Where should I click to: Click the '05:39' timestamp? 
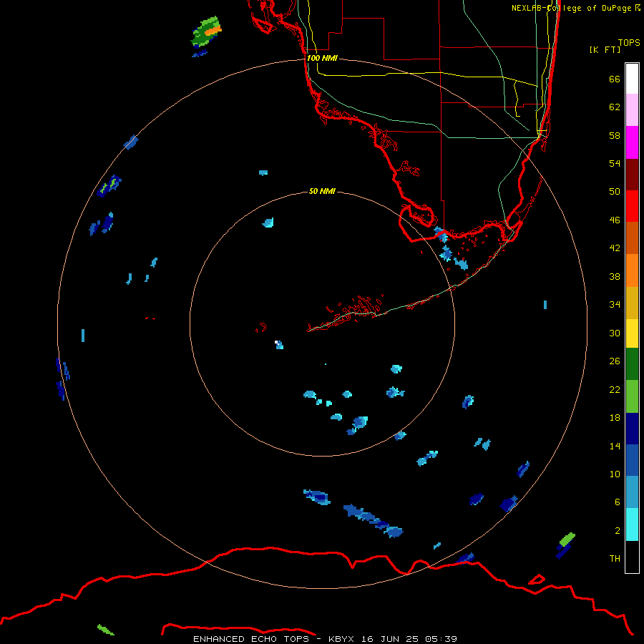point(441,639)
